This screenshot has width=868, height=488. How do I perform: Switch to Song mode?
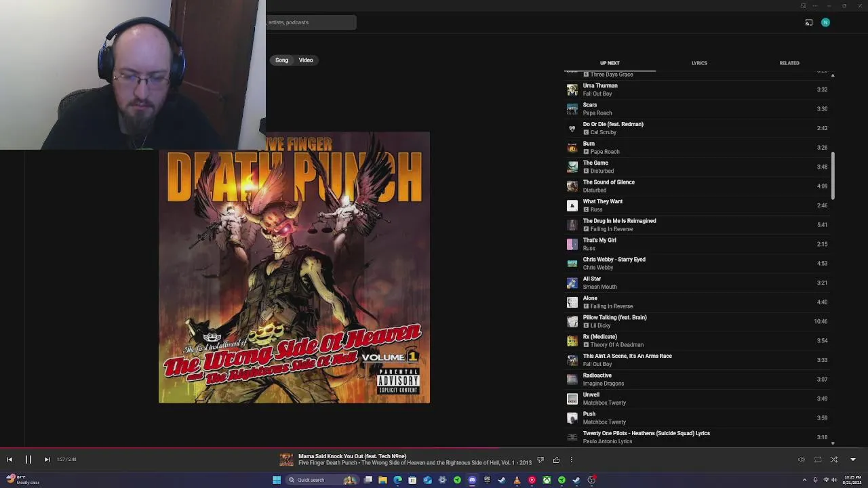coord(281,60)
